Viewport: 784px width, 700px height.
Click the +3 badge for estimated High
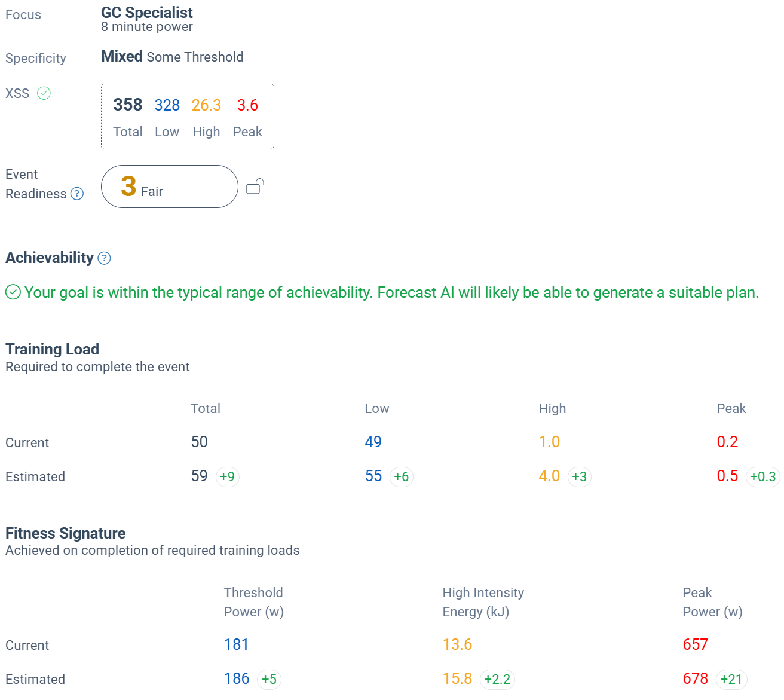[x=579, y=476]
